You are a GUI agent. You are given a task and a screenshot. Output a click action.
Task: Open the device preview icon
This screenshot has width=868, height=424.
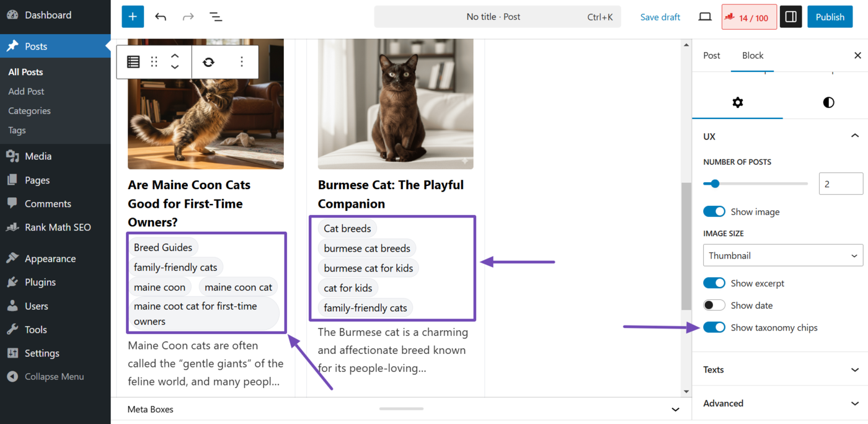tap(705, 17)
